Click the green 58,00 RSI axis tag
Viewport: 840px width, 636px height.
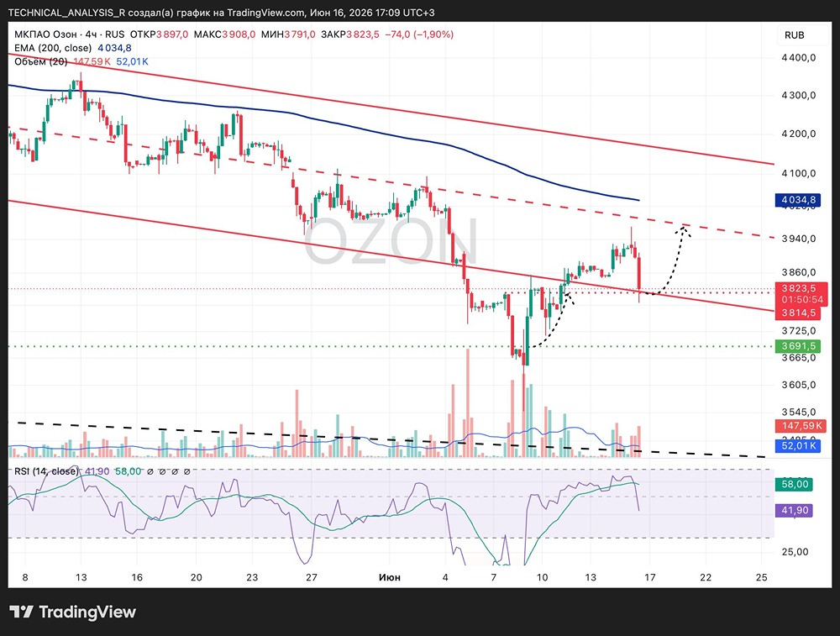[795, 485]
